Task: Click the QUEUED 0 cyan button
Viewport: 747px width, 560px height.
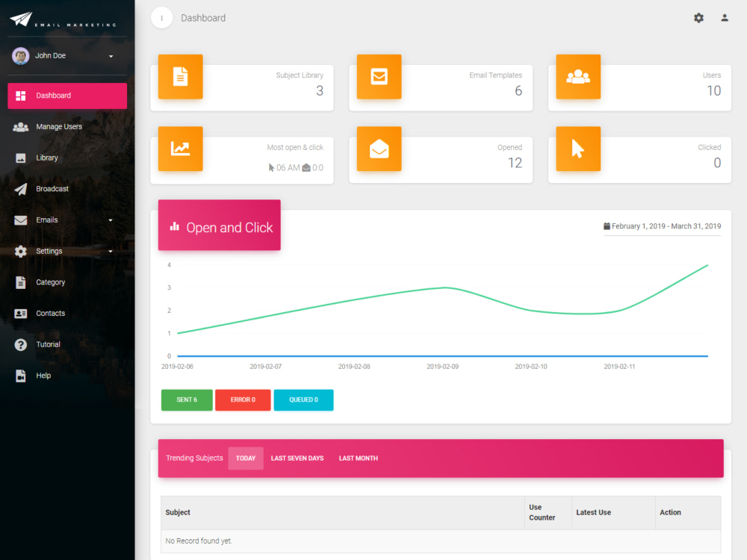Action: coord(303,400)
